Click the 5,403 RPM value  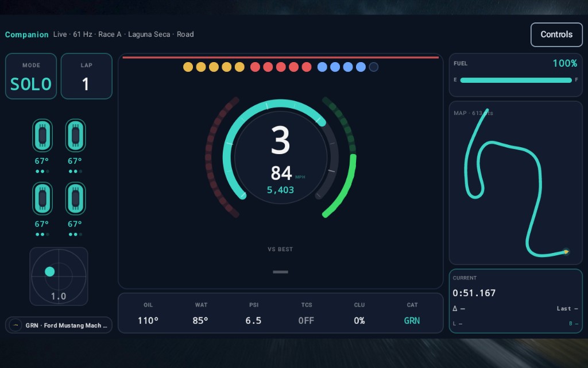pyautogui.click(x=280, y=190)
